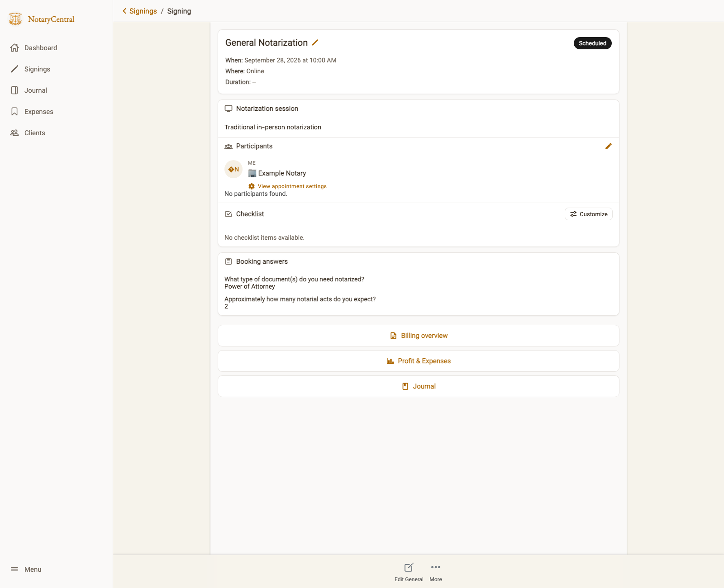Return to Signings breadcrumb link
This screenshot has width=724, height=588.
(x=143, y=11)
